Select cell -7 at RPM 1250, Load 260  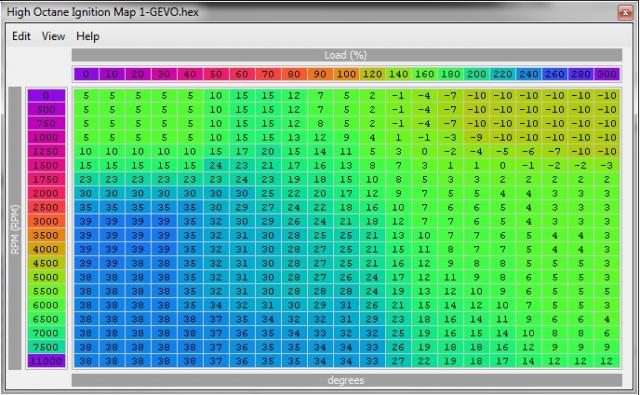555,151
